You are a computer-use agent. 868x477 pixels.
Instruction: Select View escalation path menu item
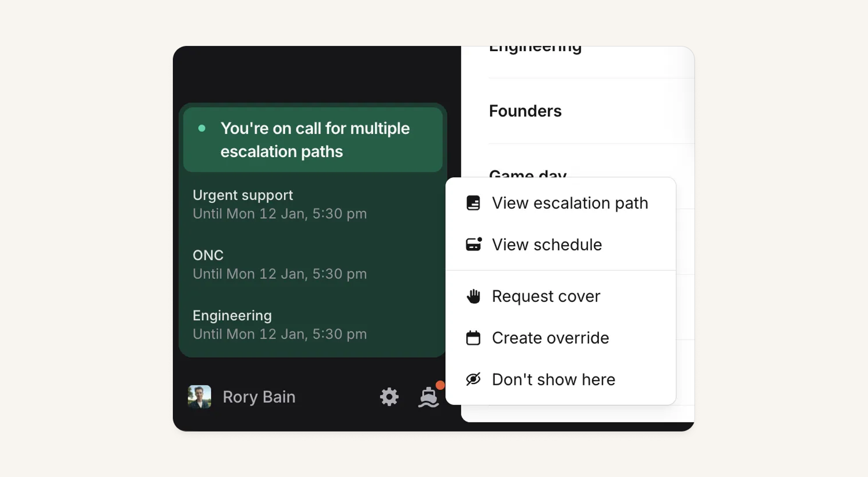coord(569,203)
